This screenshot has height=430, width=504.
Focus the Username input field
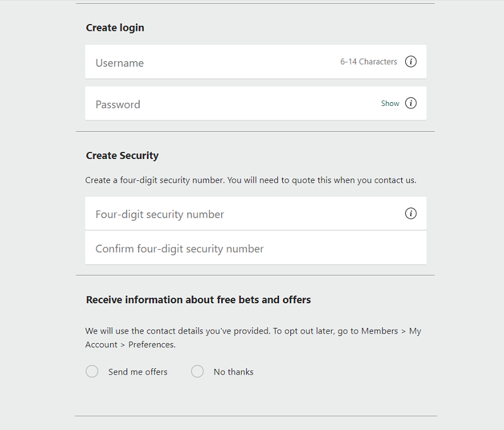256,62
